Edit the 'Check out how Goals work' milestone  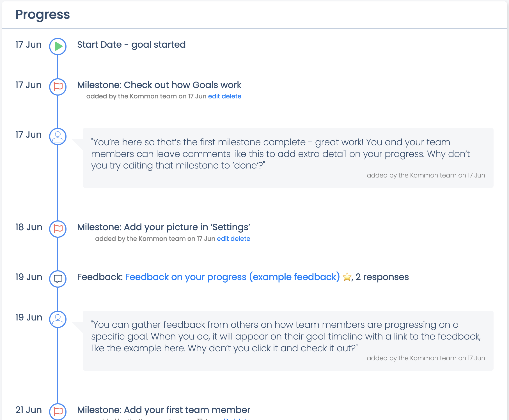coord(214,96)
